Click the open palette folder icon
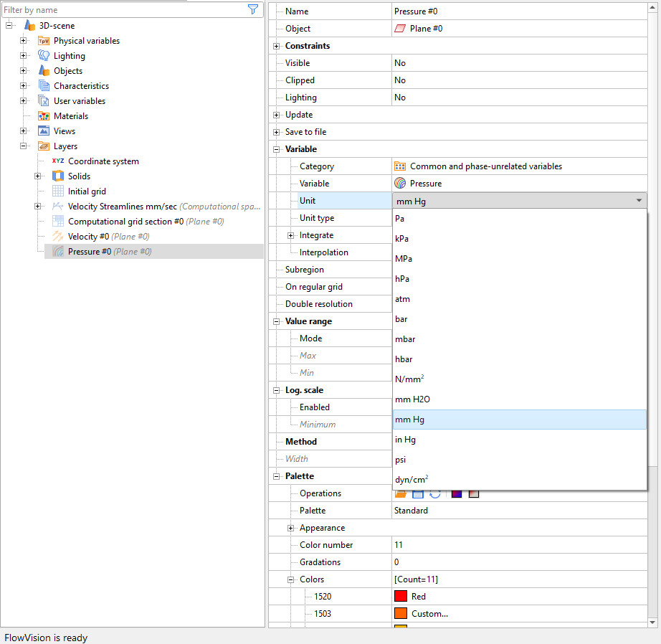The image size is (661, 644). point(401,493)
